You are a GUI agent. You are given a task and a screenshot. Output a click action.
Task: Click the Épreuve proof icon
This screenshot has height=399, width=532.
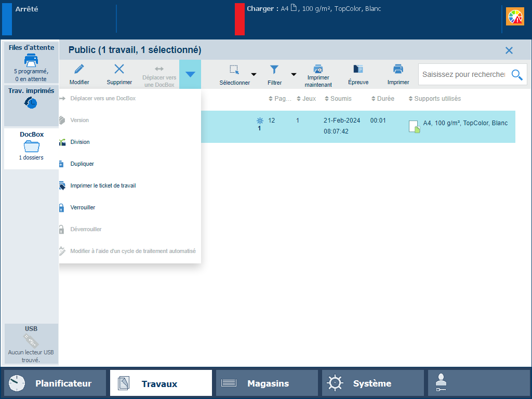[x=358, y=69]
